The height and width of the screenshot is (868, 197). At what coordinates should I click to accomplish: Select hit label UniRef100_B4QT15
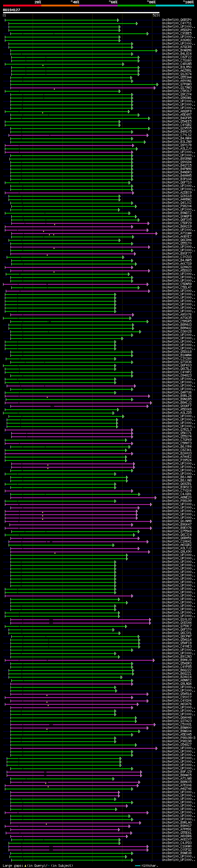pos(177,165)
